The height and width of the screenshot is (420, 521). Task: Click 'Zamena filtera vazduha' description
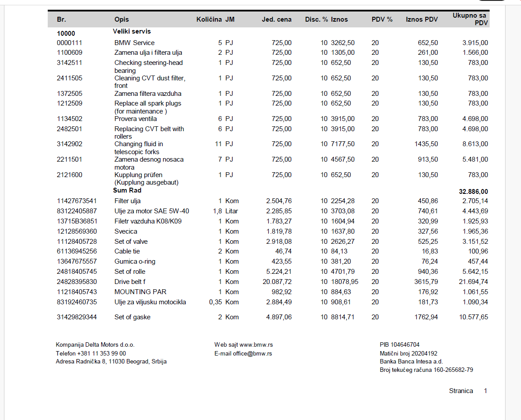click(x=148, y=94)
